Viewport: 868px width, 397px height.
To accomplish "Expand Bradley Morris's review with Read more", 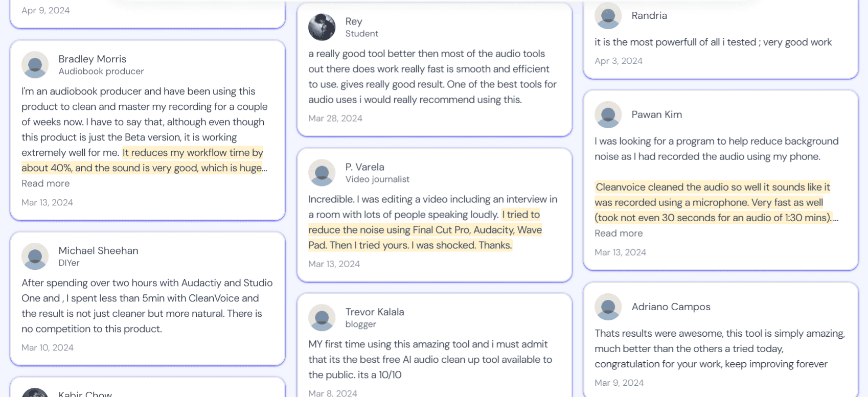I will [45, 183].
